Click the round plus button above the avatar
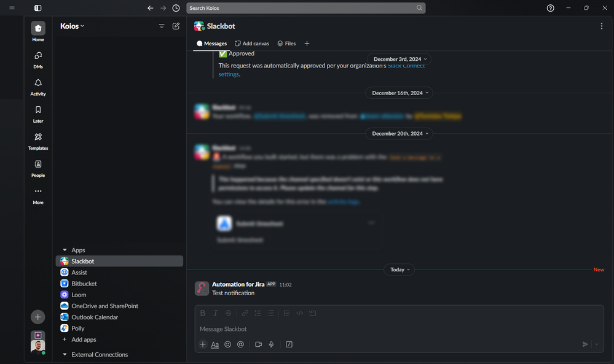The width and height of the screenshot is (614, 364). tap(38, 317)
